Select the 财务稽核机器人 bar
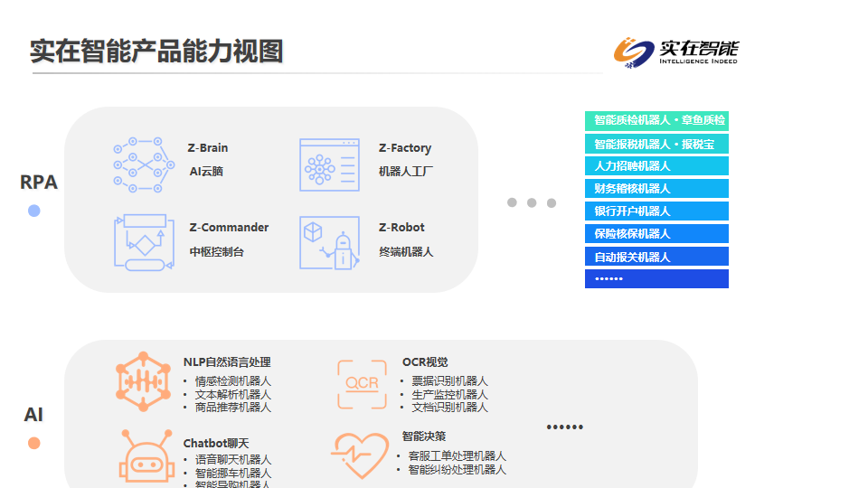 [656, 189]
